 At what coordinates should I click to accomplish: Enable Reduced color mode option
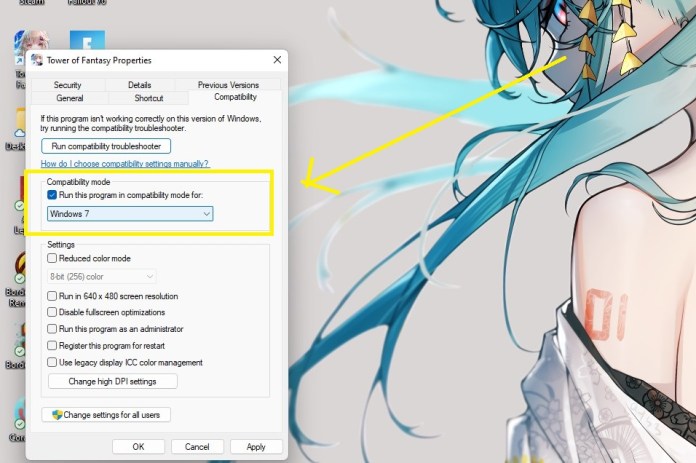[52, 258]
